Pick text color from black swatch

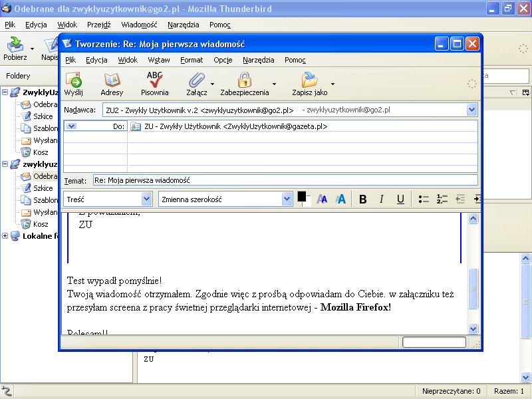click(x=302, y=196)
